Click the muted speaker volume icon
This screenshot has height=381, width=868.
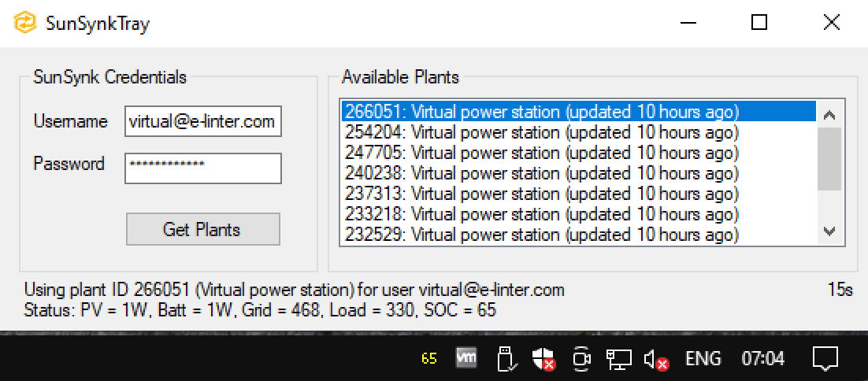coord(656,360)
